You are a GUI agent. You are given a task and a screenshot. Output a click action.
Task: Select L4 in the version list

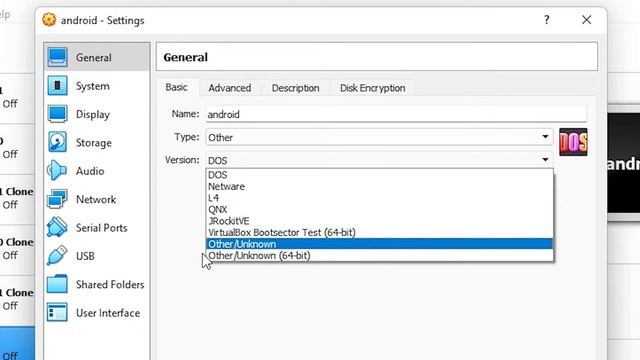pyautogui.click(x=380, y=198)
